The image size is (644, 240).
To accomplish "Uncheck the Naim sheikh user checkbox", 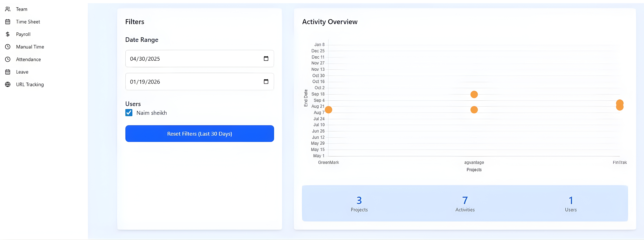I will (x=129, y=112).
